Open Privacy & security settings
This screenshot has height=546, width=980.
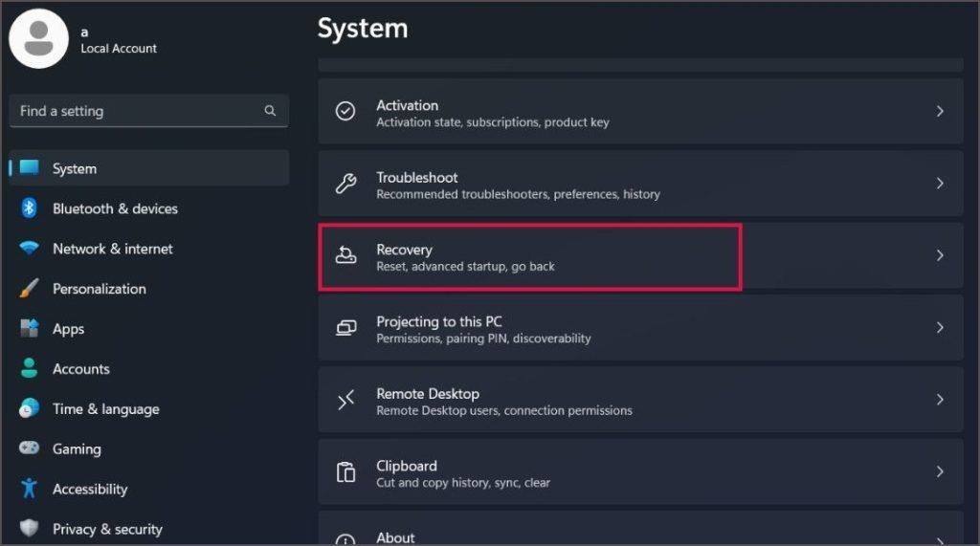point(148,529)
